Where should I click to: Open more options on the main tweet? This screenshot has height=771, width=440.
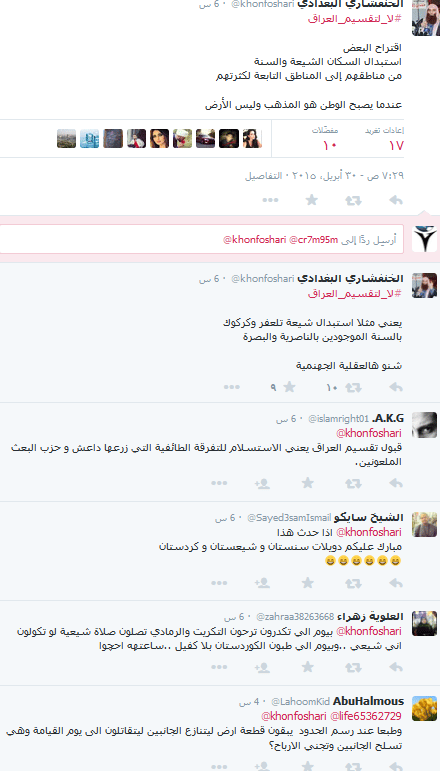270,200
